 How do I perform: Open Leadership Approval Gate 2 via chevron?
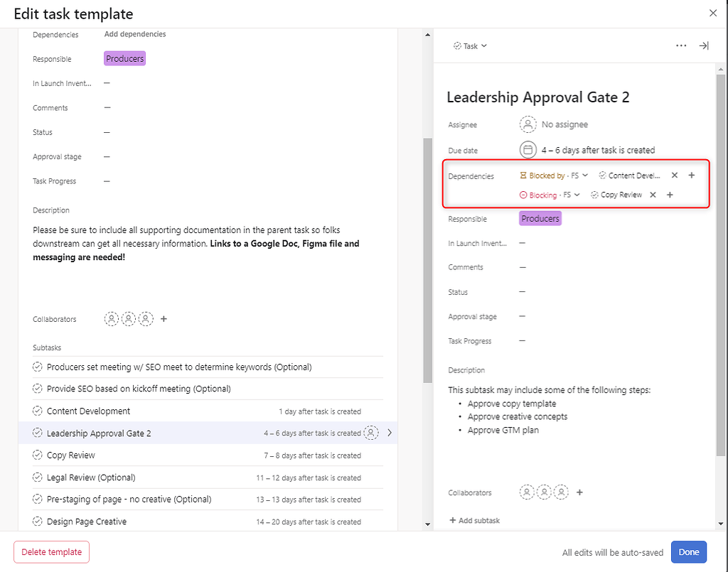[389, 433]
